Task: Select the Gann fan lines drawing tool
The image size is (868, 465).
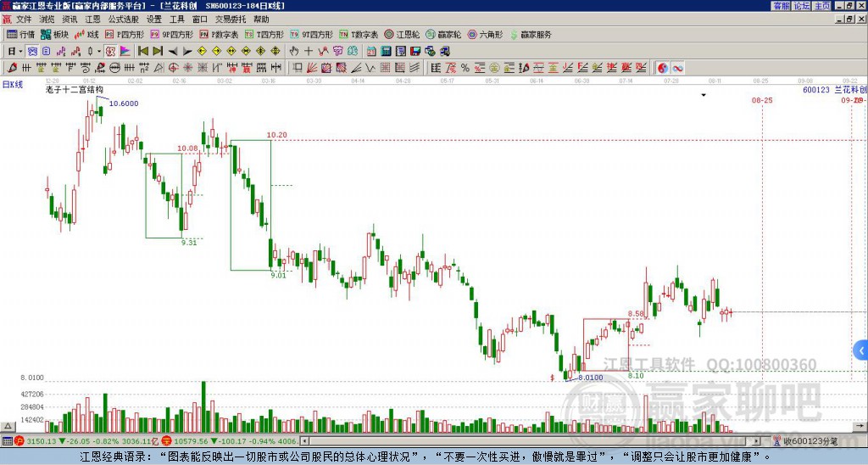Action: click(x=312, y=68)
